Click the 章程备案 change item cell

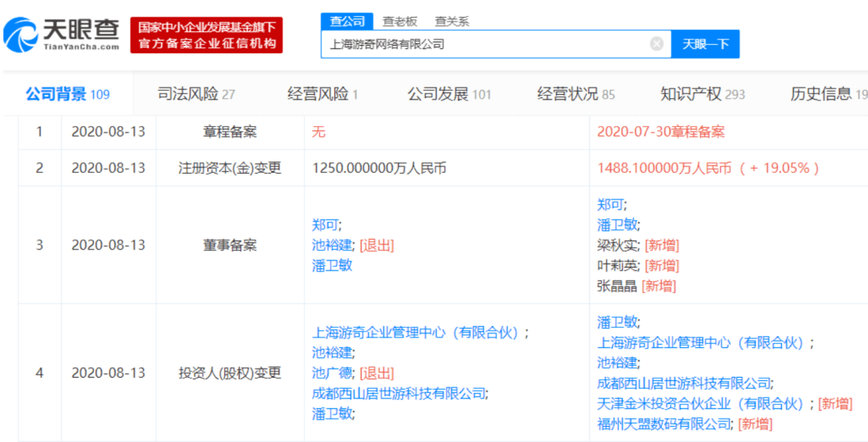(x=230, y=132)
